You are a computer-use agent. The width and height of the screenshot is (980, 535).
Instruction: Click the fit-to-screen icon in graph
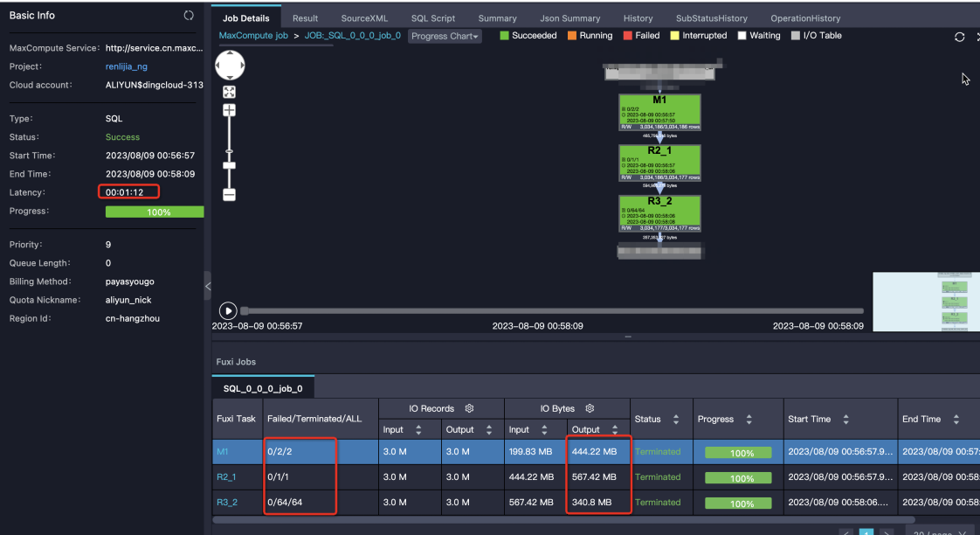[230, 92]
